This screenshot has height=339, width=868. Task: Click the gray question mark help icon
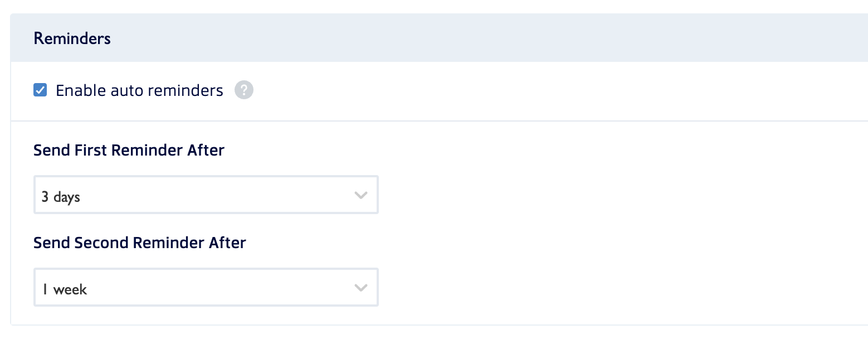[244, 90]
